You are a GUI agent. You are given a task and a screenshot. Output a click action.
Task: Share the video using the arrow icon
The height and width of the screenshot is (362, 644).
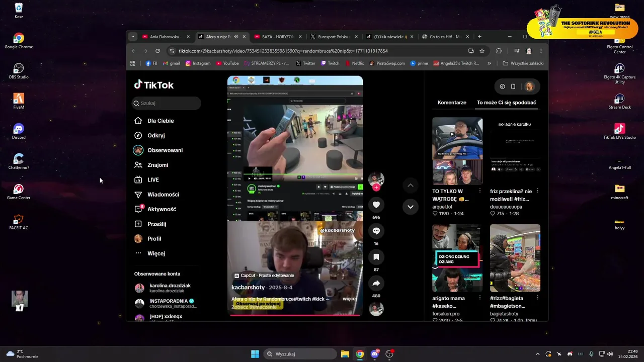coord(376,284)
